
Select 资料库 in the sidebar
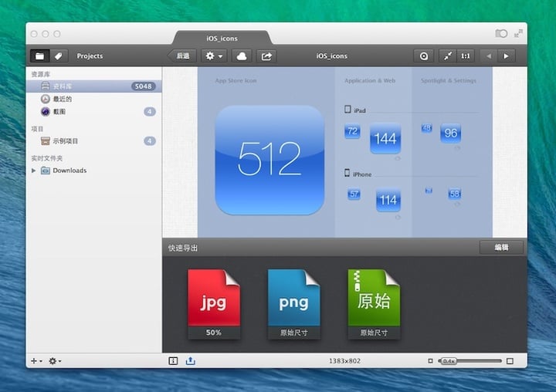64,86
